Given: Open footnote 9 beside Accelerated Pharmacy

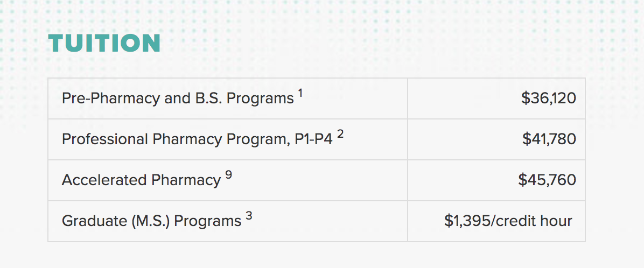Looking at the screenshot, I should coord(229,175).
